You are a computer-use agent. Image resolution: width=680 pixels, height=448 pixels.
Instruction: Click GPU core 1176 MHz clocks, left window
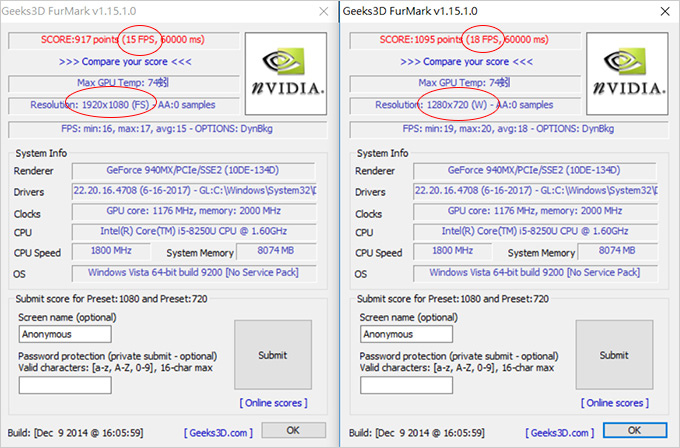(x=194, y=211)
